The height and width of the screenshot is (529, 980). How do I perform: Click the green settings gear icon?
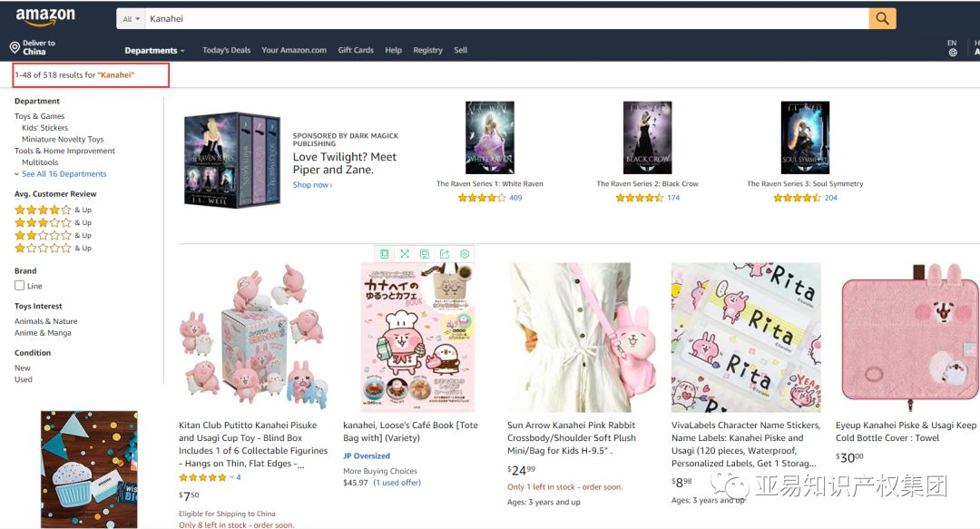pos(465,254)
